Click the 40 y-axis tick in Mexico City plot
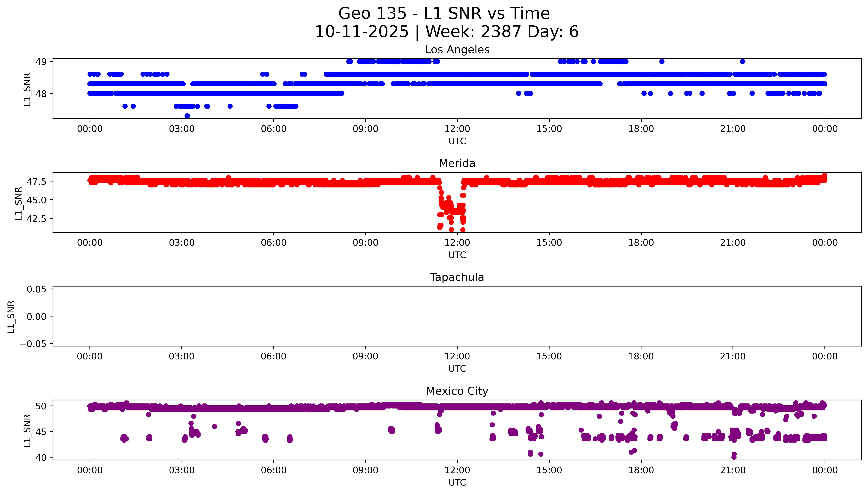Image resolution: width=868 pixels, height=494 pixels. (x=41, y=458)
